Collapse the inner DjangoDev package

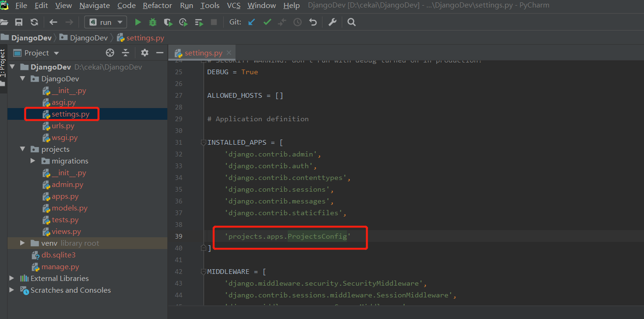click(x=23, y=79)
